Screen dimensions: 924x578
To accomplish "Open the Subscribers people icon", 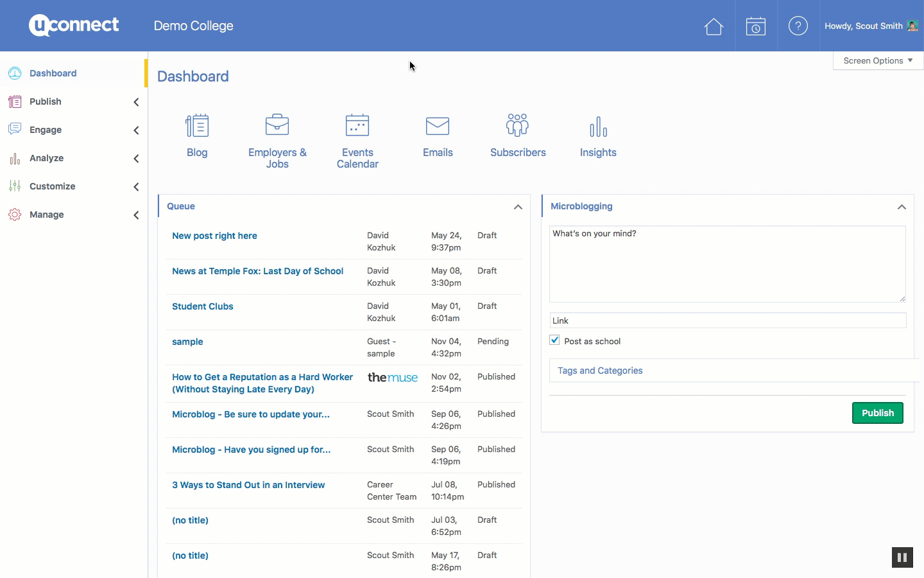I will point(518,125).
